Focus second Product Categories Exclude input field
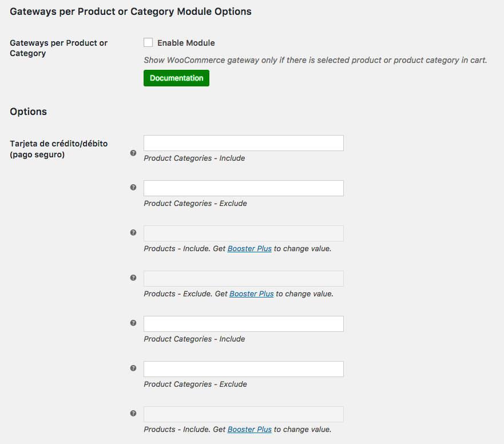Screen dimensions: 504x444 [243, 369]
